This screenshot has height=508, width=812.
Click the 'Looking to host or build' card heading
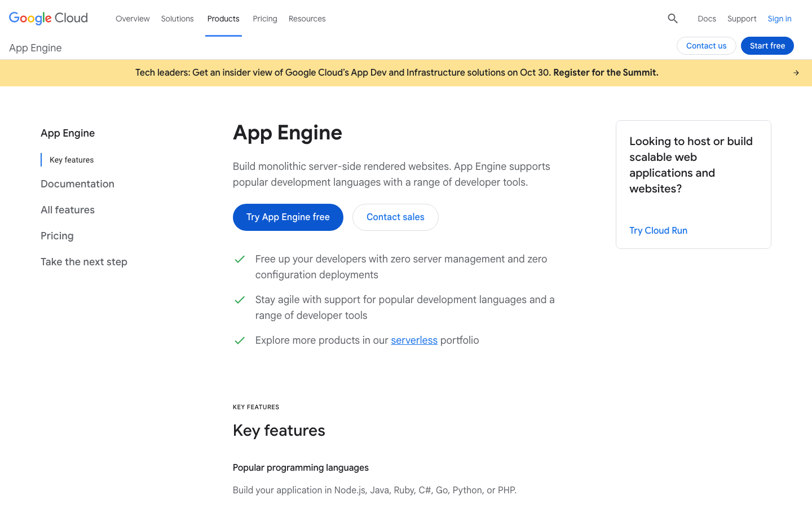tap(691, 165)
